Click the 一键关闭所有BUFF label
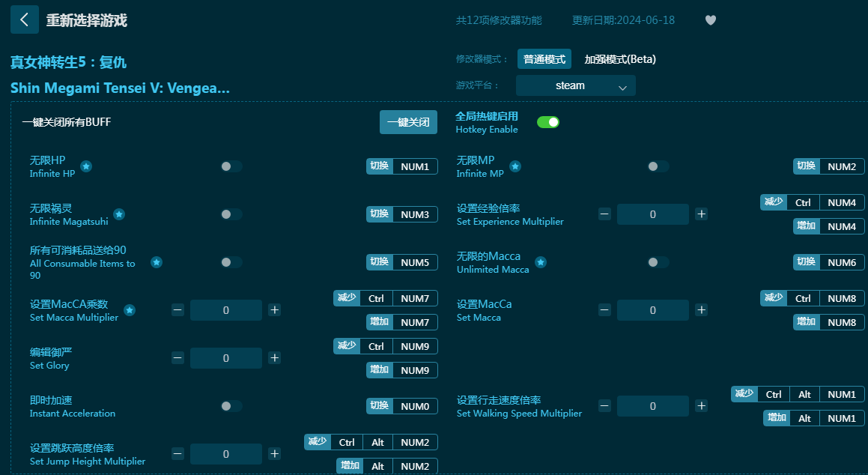This screenshot has width=868, height=475. 67,122
